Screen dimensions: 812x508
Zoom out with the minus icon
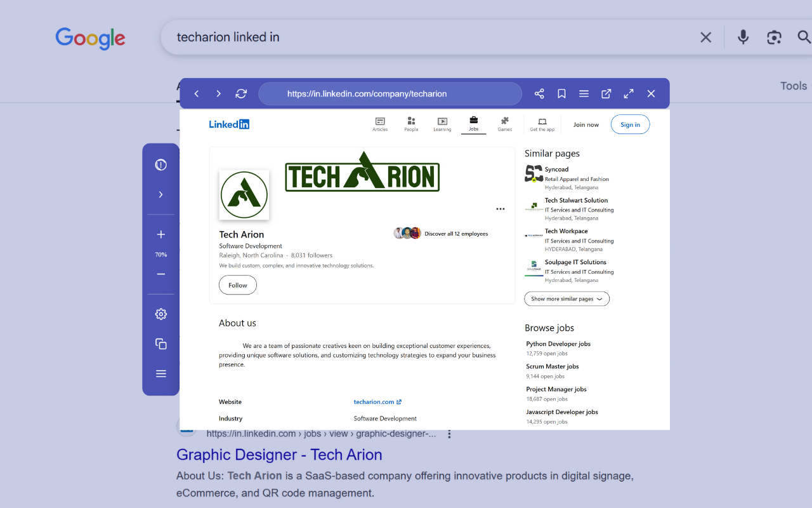click(161, 274)
